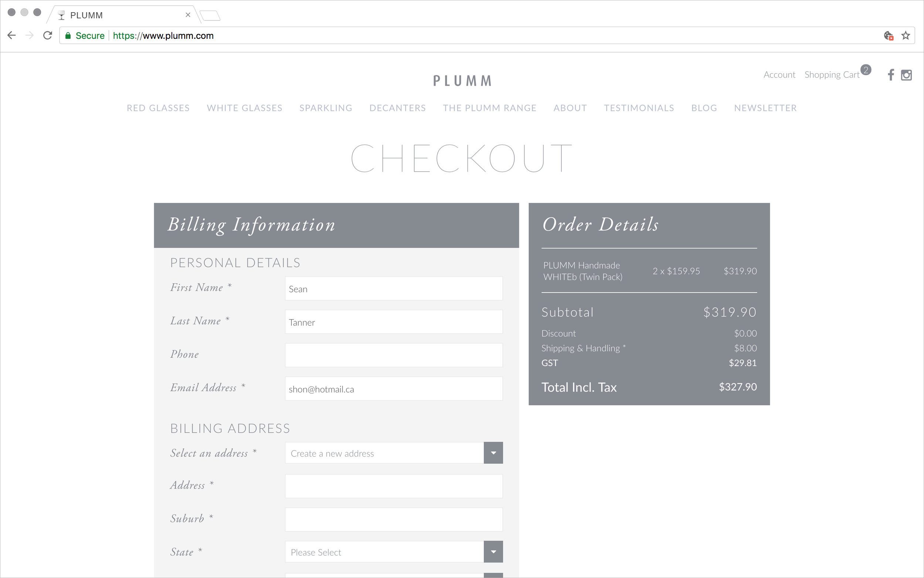
Task: Go to Red Glasses menu
Action: [x=158, y=108]
